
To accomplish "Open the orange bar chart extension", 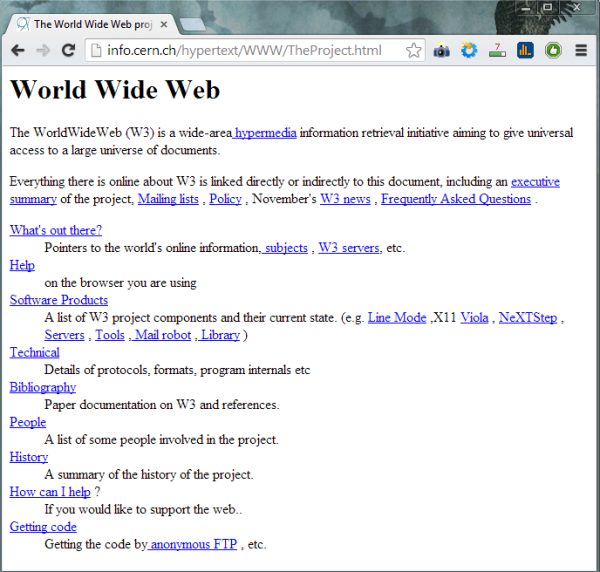I will [525, 50].
